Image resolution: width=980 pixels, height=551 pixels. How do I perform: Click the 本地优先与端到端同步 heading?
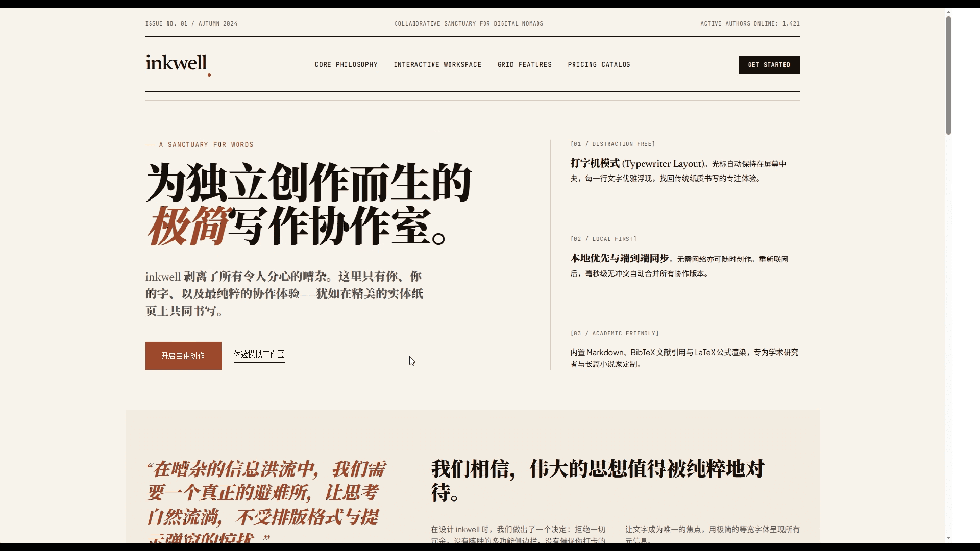620,259
